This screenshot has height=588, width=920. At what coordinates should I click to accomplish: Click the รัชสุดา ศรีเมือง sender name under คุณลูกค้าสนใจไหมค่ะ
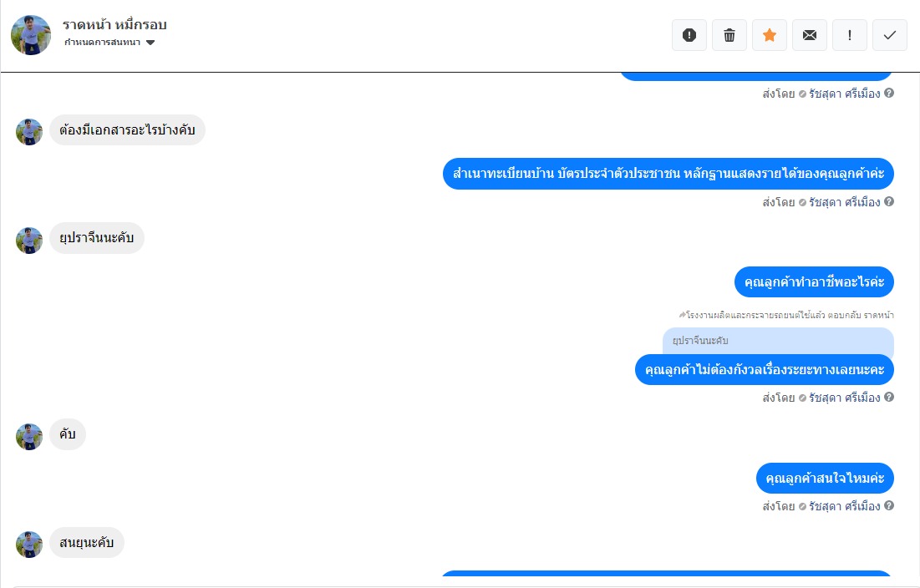844,506
